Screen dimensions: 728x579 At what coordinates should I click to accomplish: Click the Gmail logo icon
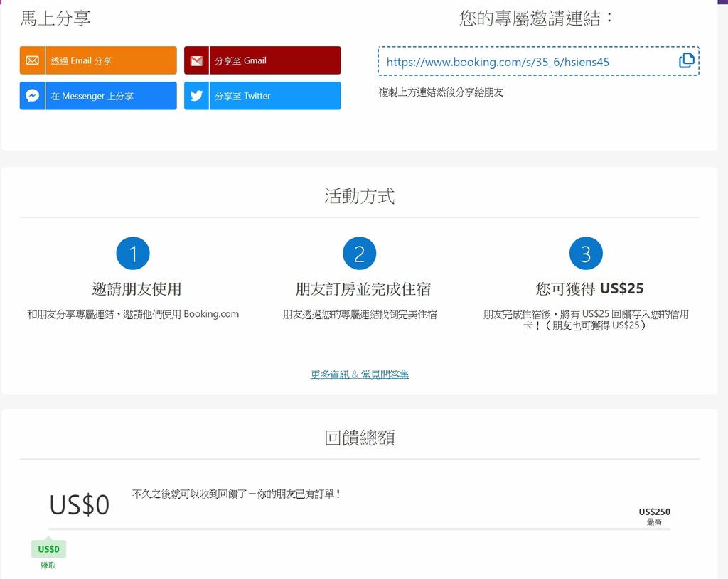point(196,61)
